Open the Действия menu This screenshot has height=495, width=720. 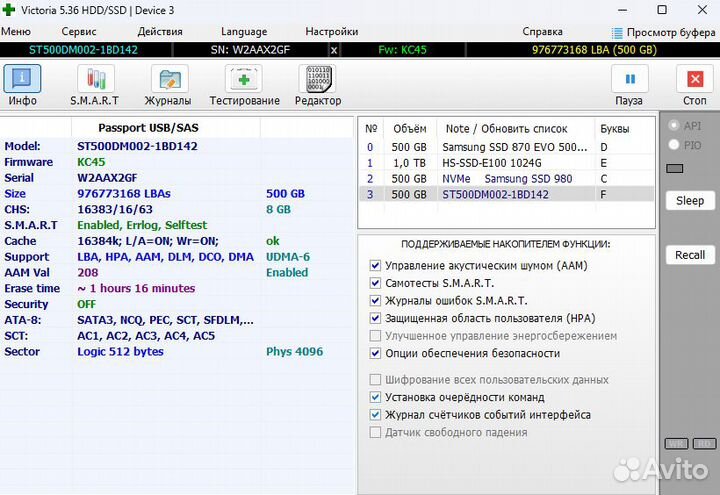[x=160, y=32]
